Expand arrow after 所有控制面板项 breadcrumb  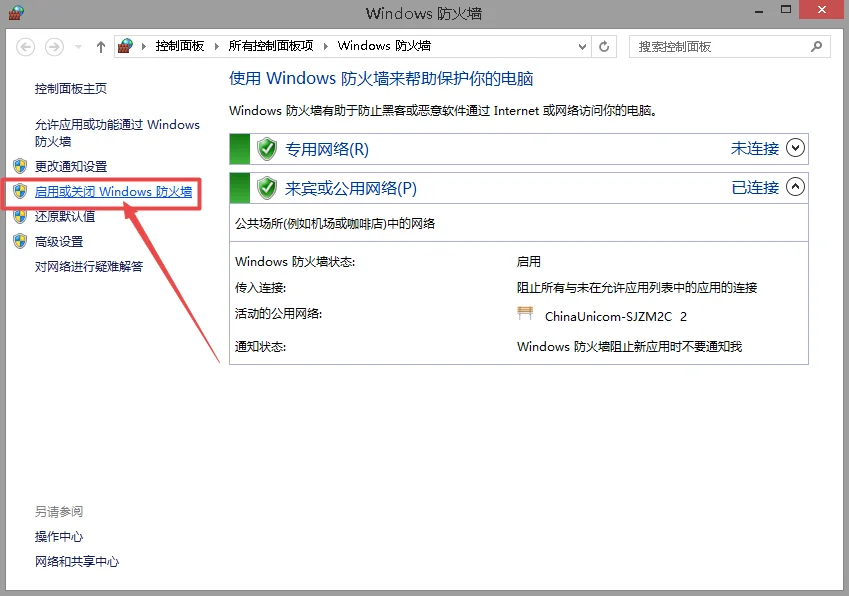point(325,47)
